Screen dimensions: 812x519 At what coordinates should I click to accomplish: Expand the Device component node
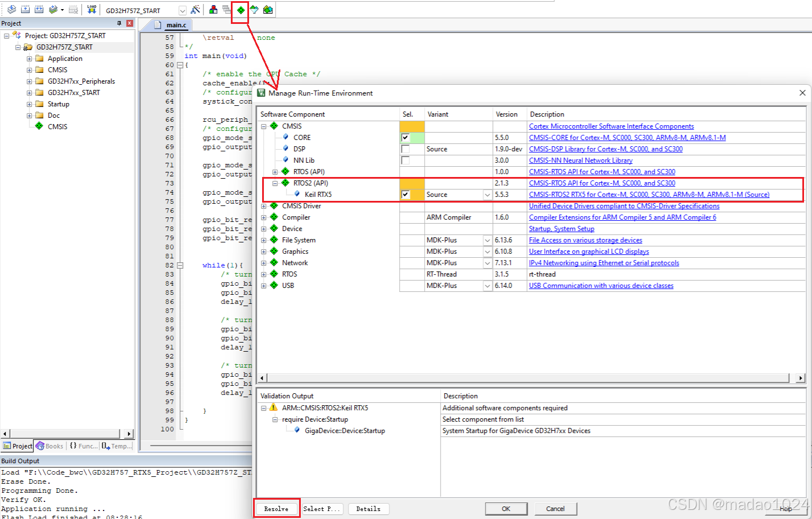click(264, 229)
